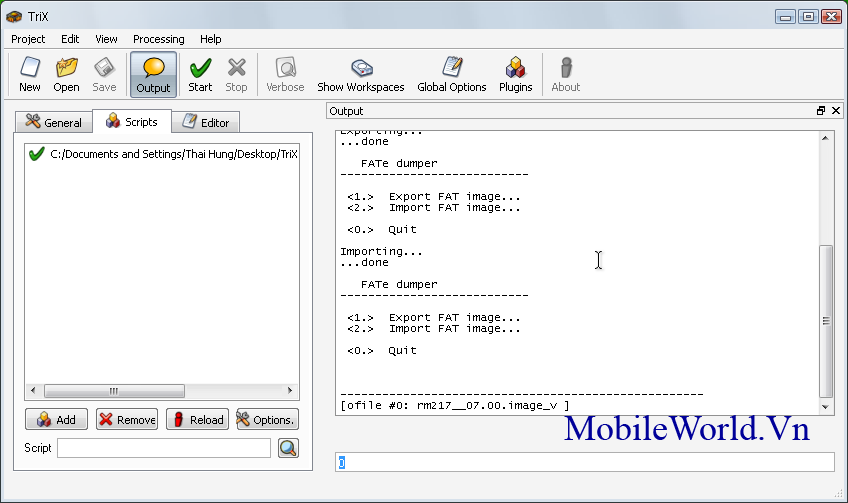Click the magnifier browse icon beside Script
Screen dimensions: 848x503
tap(288, 448)
